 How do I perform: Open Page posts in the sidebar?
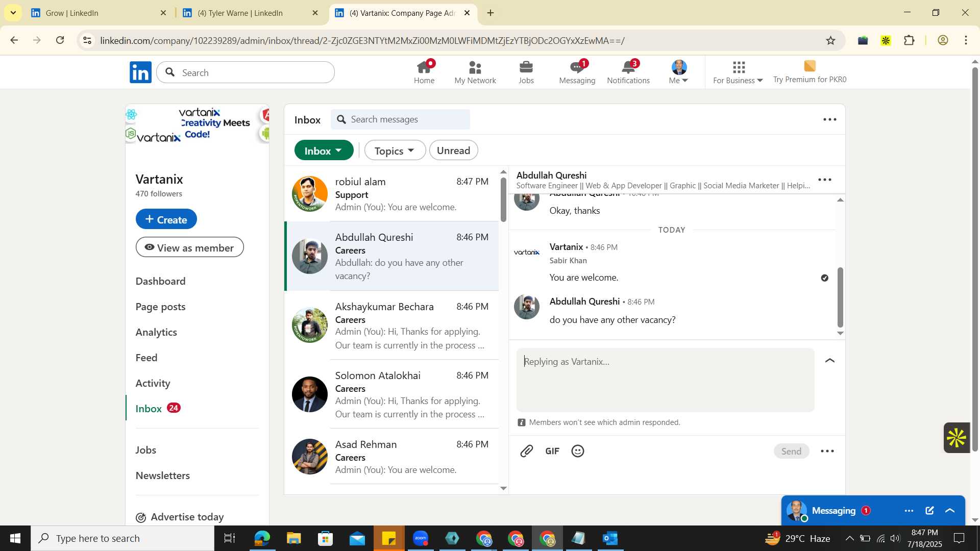(x=160, y=307)
